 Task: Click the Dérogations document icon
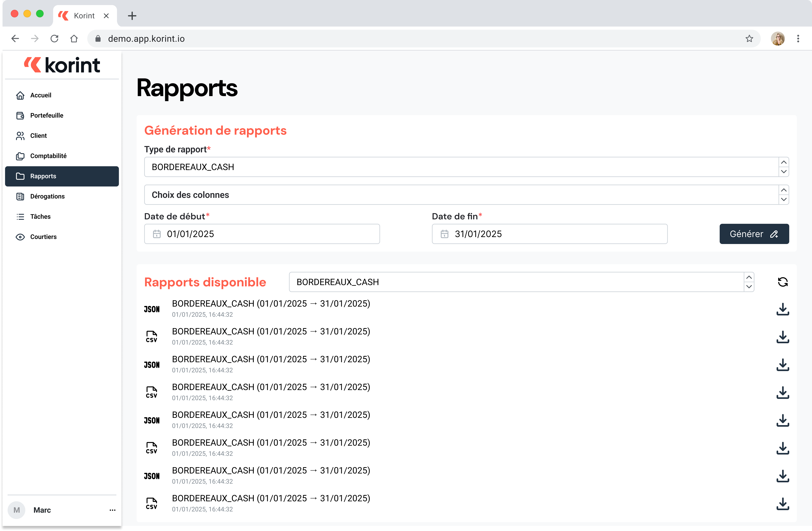click(x=20, y=196)
